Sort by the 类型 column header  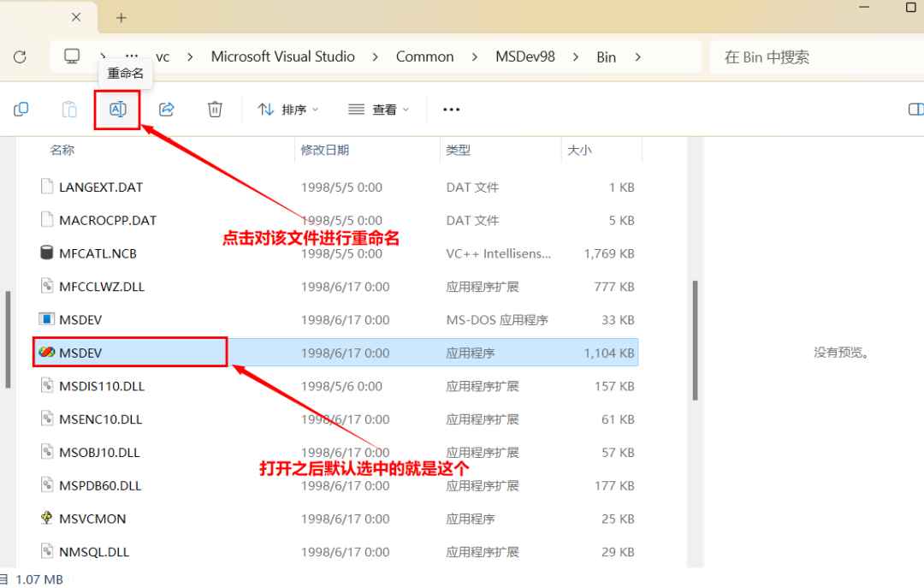click(x=459, y=150)
